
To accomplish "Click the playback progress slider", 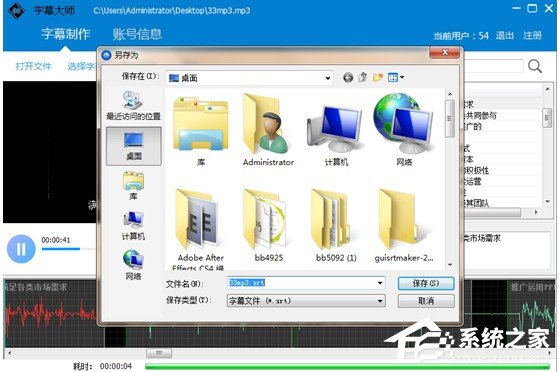I will click(x=68, y=249).
